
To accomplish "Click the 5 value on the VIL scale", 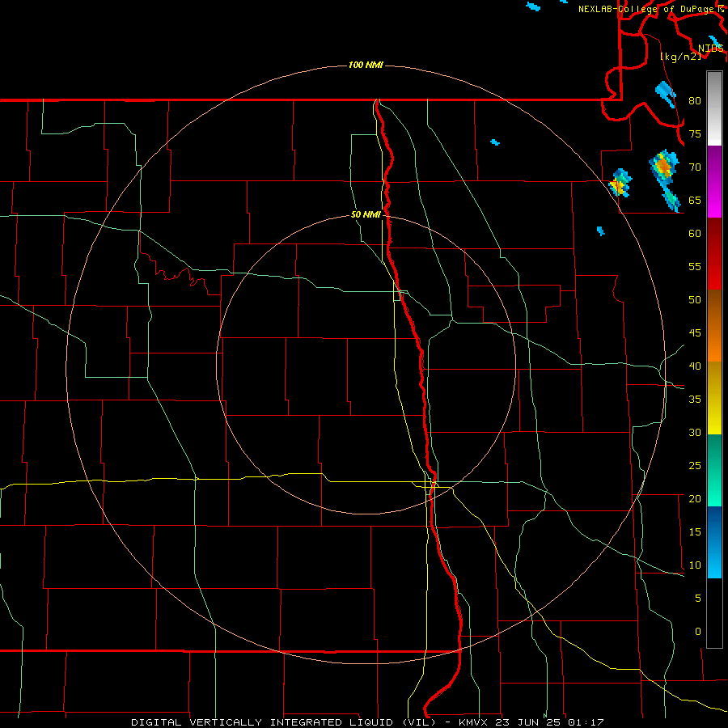I will click(x=698, y=598).
